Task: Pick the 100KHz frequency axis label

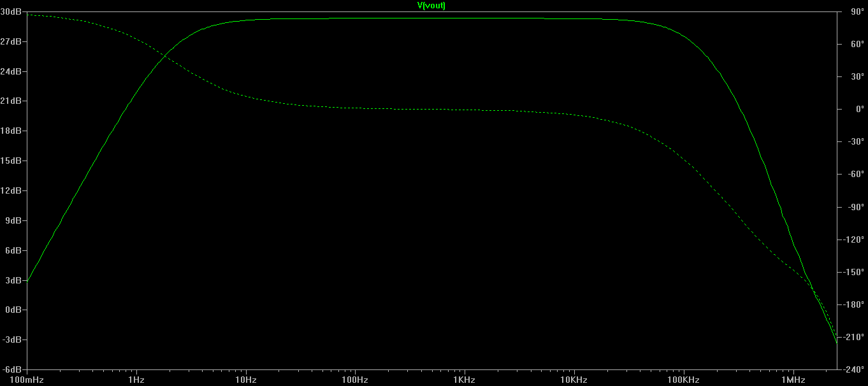Action: [684, 380]
